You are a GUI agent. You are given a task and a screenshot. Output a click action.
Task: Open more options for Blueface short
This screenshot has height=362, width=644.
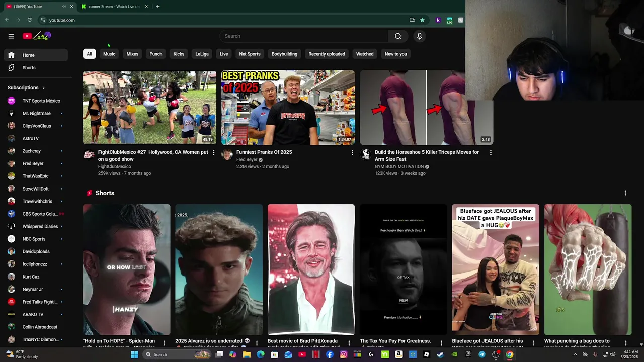click(533, 343)
